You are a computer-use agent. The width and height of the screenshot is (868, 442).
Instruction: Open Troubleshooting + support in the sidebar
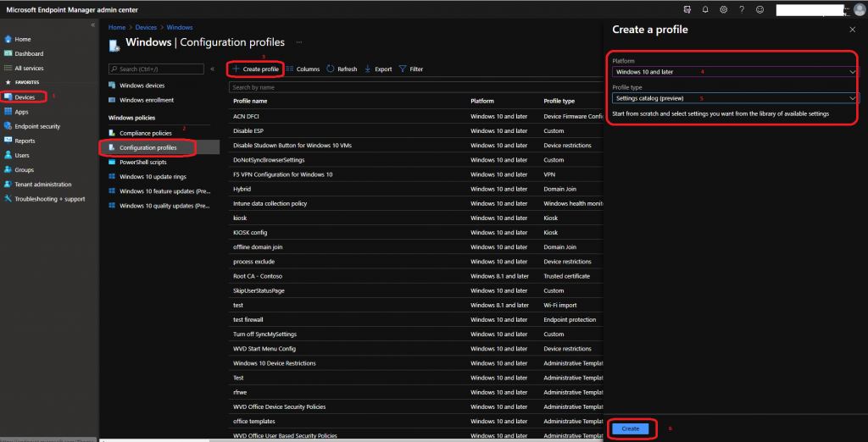point(50,199)
